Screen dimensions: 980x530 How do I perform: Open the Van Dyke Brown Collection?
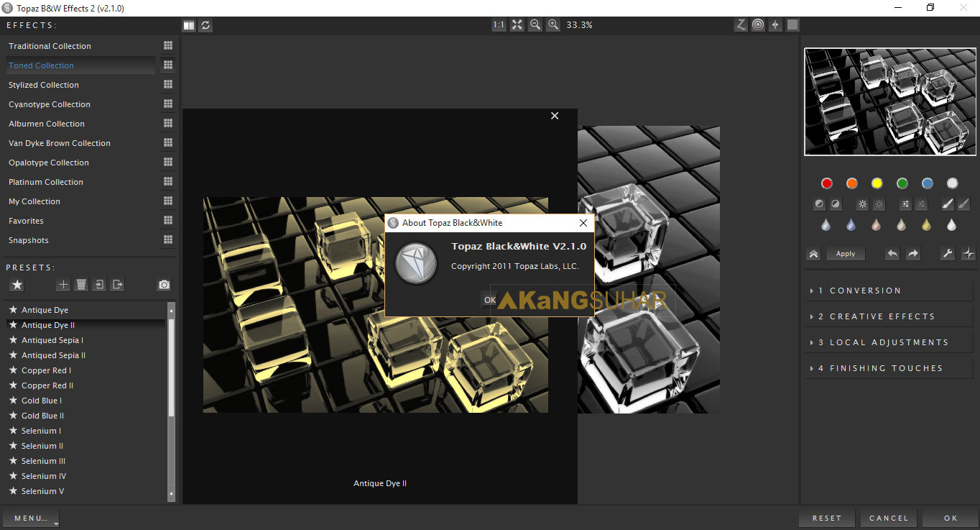60,143
